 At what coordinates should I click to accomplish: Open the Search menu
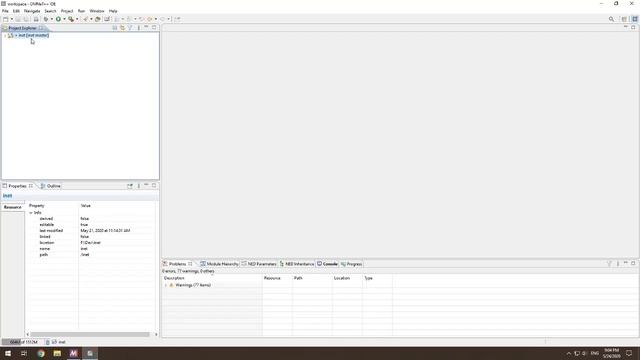pyautogui.click(x=50, y=11)
